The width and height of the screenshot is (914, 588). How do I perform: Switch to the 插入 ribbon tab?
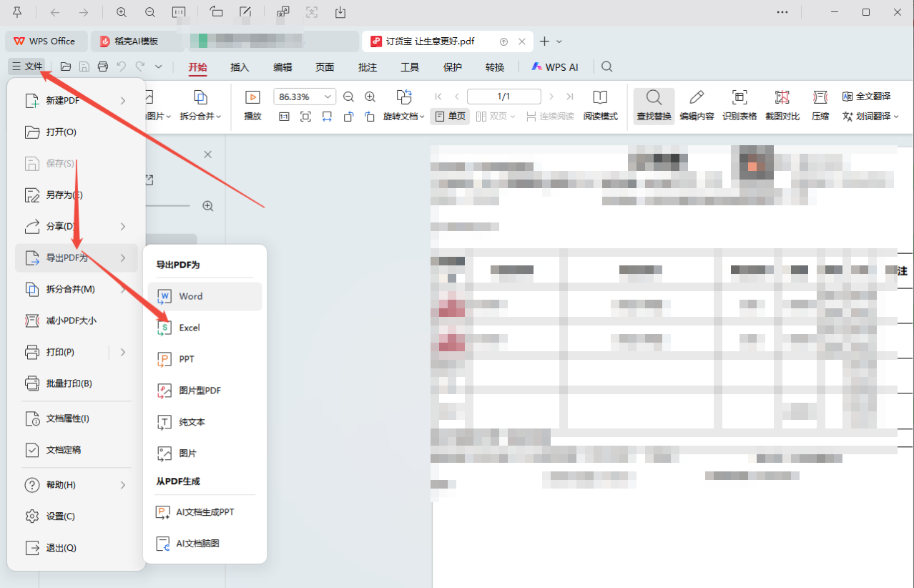240,67
